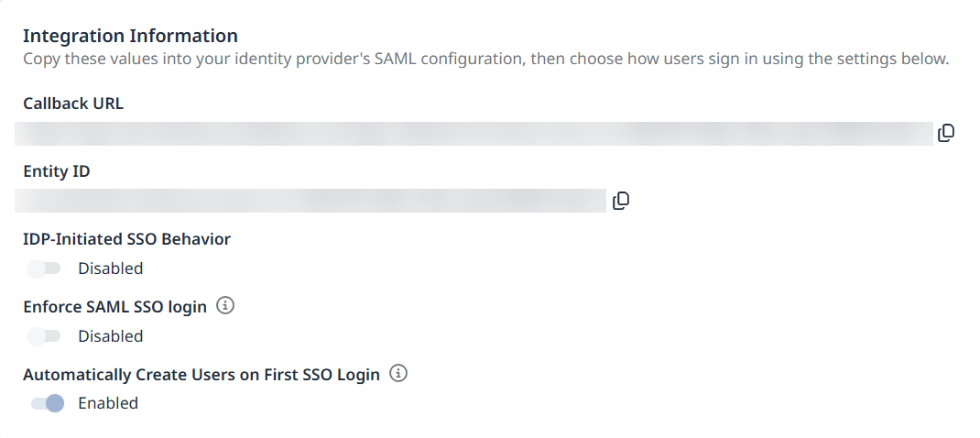The height and width of the screenshot is (438, 980).
Task: Click the Enforce SAML SSO login label
Action: tap(115, 307)
